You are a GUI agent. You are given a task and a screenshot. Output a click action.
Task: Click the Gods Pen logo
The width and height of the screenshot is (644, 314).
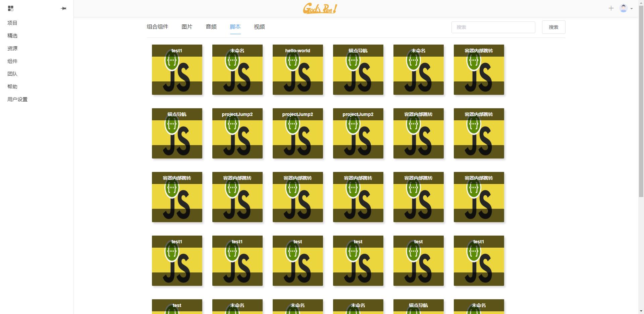pyautogui.click(x=320, y=8)
